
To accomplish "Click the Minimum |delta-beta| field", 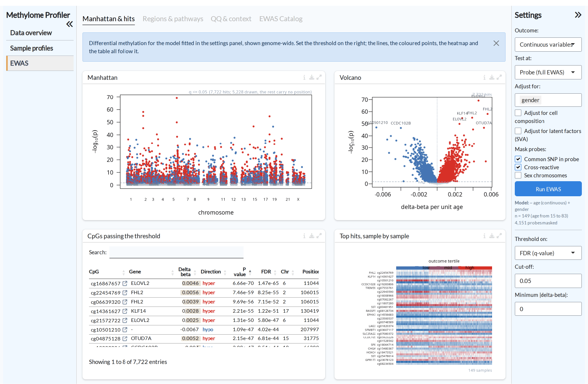I will pyautogui.click(x=548, y=309).
